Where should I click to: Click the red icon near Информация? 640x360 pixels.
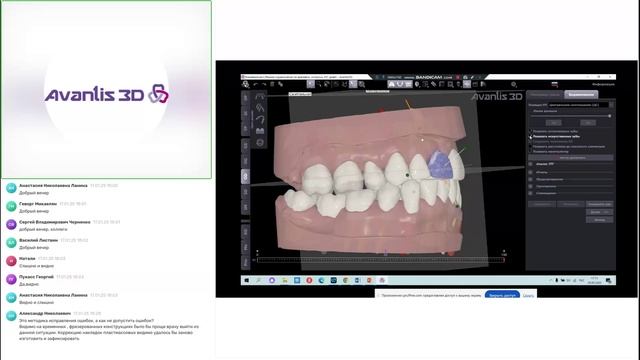[x=555, y=84]
